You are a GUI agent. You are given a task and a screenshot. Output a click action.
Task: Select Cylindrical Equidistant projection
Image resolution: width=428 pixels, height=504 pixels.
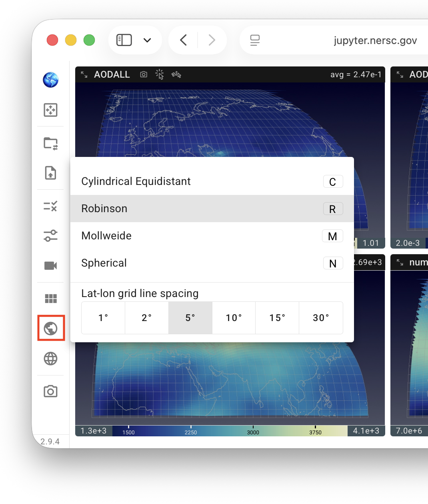pyautogui.click(x=212, y=181)
